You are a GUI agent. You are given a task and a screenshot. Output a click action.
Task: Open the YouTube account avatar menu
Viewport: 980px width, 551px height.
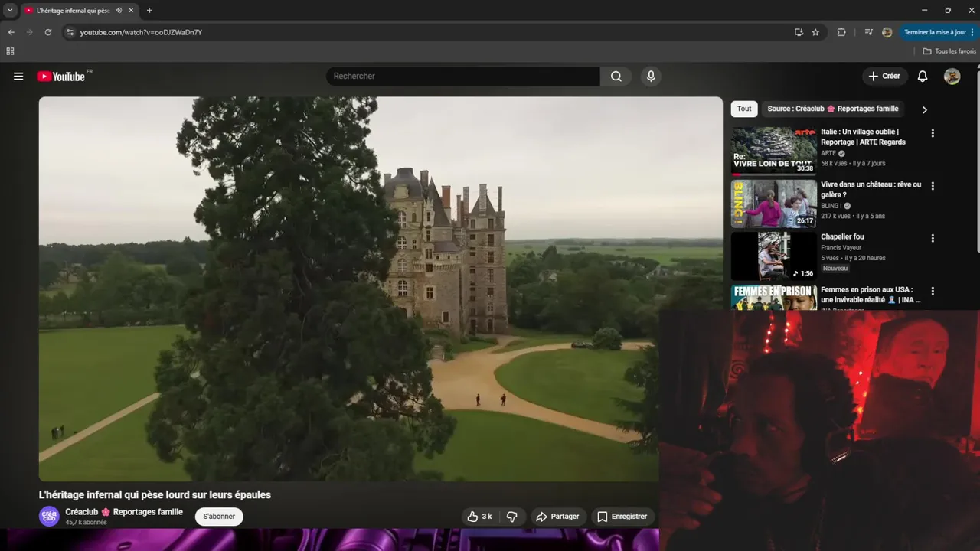click(x=952, y=77)
